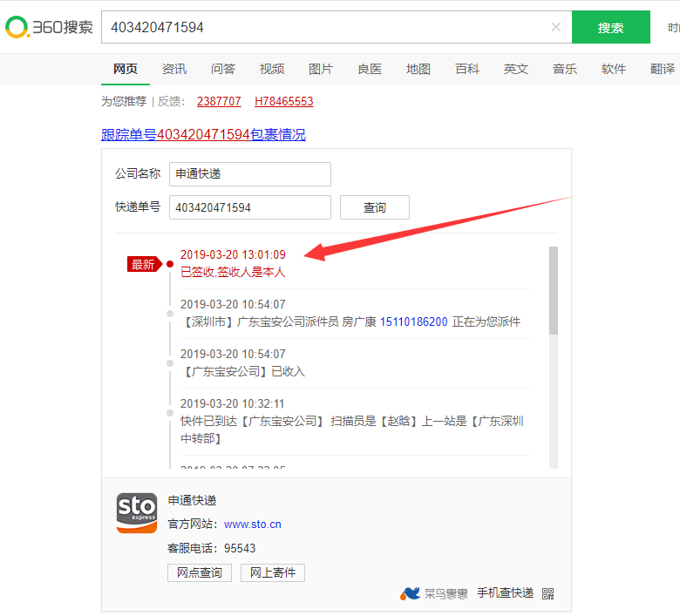Click the 反馈 link

169,101
